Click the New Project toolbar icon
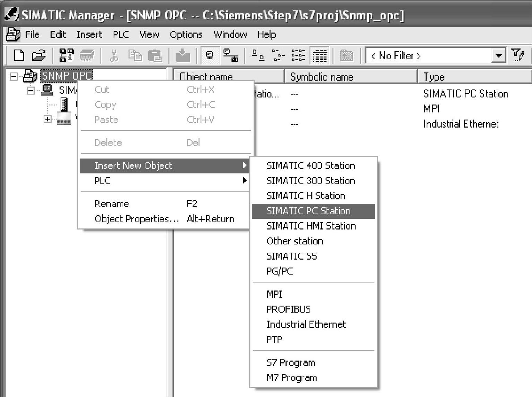 [19, 55]
